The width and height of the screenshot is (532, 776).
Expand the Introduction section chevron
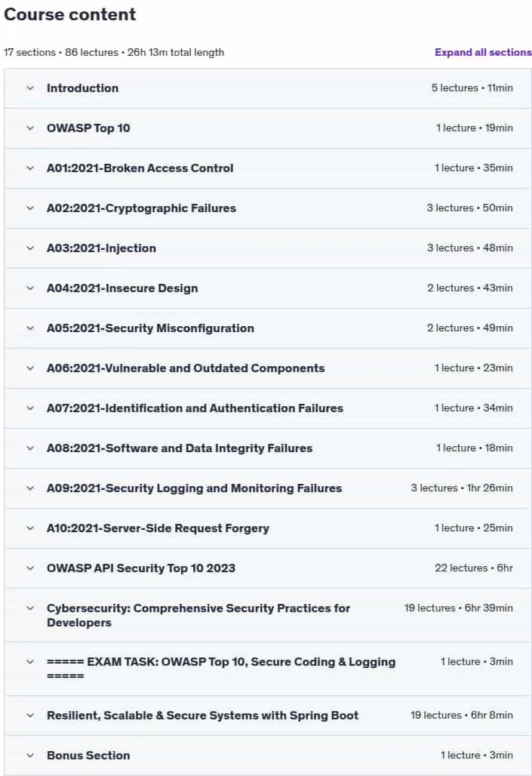(30, 88)
